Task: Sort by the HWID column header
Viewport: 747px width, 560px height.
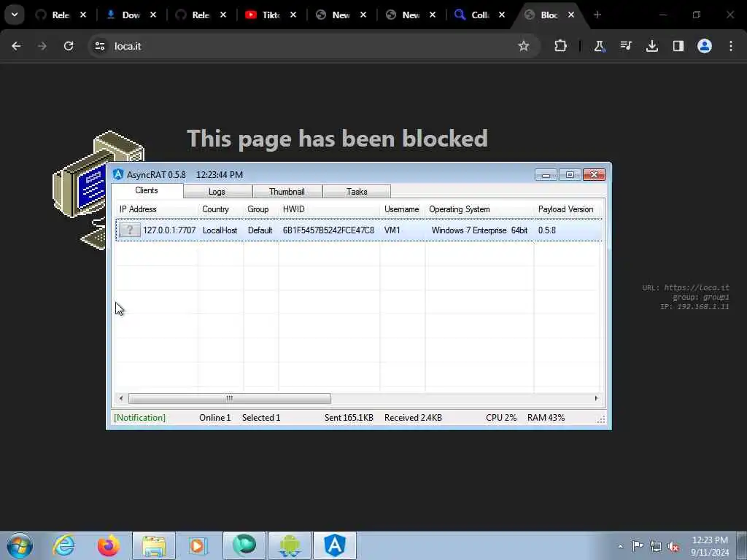Action: pos(293,209)
